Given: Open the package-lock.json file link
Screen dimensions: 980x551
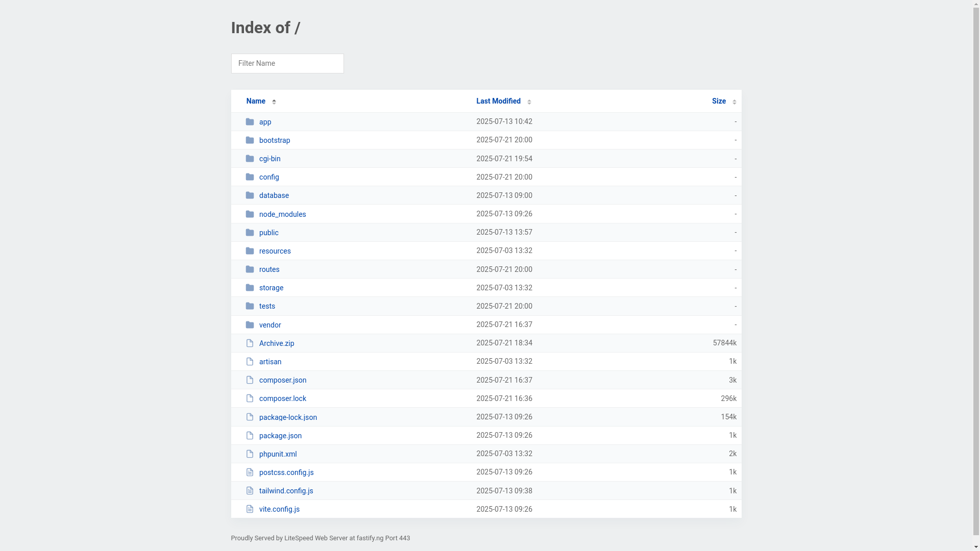Looking at the screenshot, I should 288,417.
